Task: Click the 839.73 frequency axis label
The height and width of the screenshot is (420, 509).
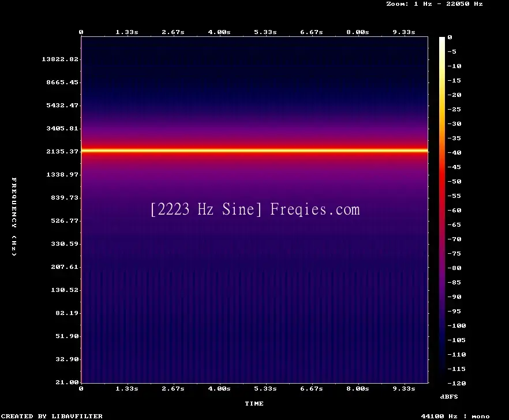Action: coord(65,197)
